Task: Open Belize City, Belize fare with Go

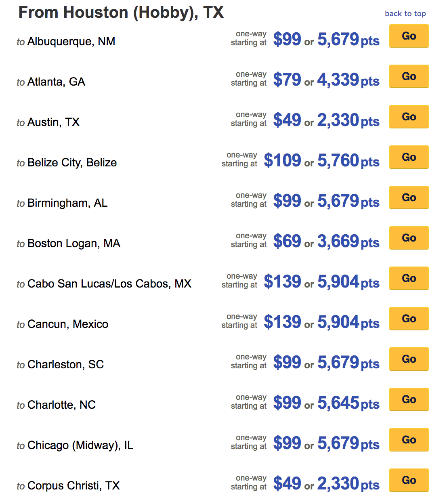Action: (409, 157)
